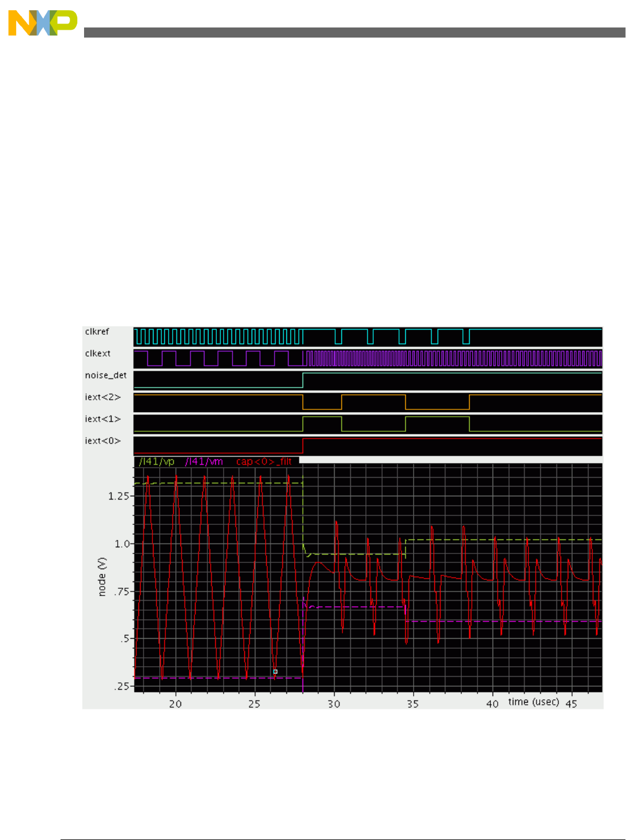Click the 25 x-axis tick value
This screenshot has width=626, height=840.
(x=254, y=704)
